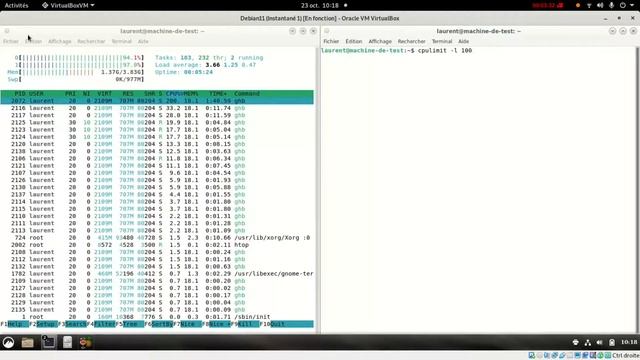Viewport: 640px width, 360px height.
Task: Click the network connection icon in guest tray
Action: tap(588, 342)
